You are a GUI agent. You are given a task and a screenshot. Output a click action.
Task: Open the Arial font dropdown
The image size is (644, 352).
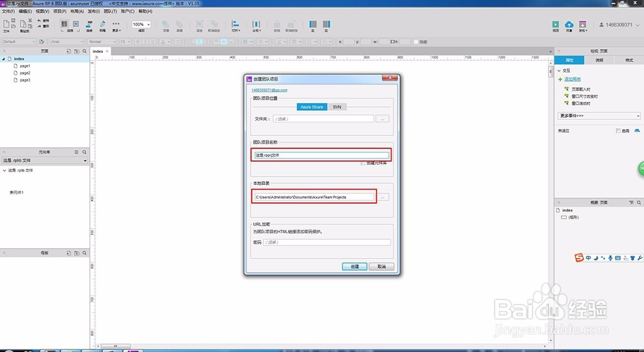(x=68, y=41)
